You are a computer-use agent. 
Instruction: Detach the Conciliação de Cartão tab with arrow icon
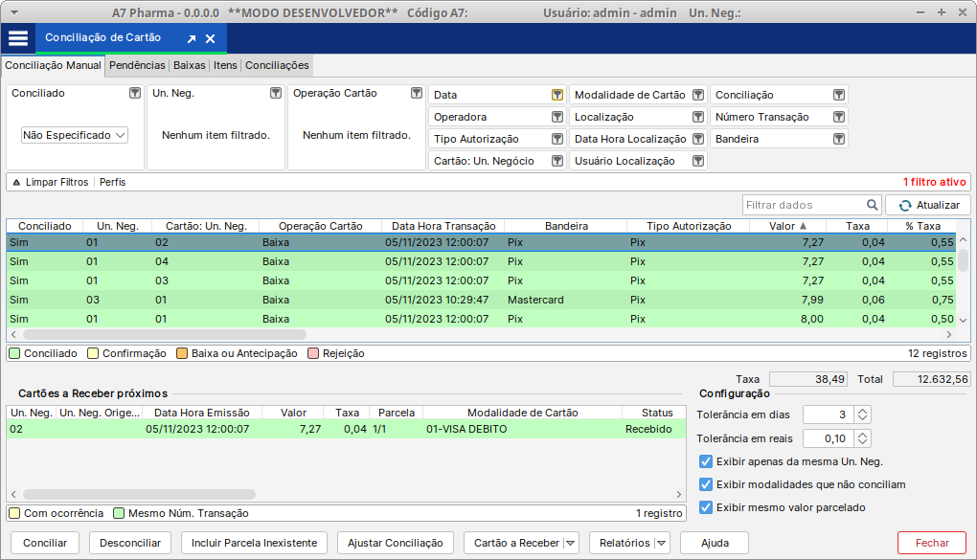(191, 39)
